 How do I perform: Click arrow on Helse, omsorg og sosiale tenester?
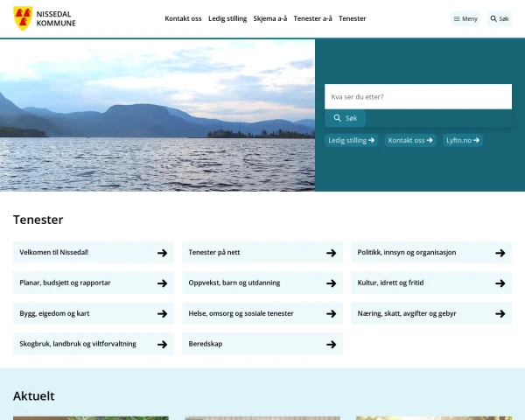(x=331, y=313)
